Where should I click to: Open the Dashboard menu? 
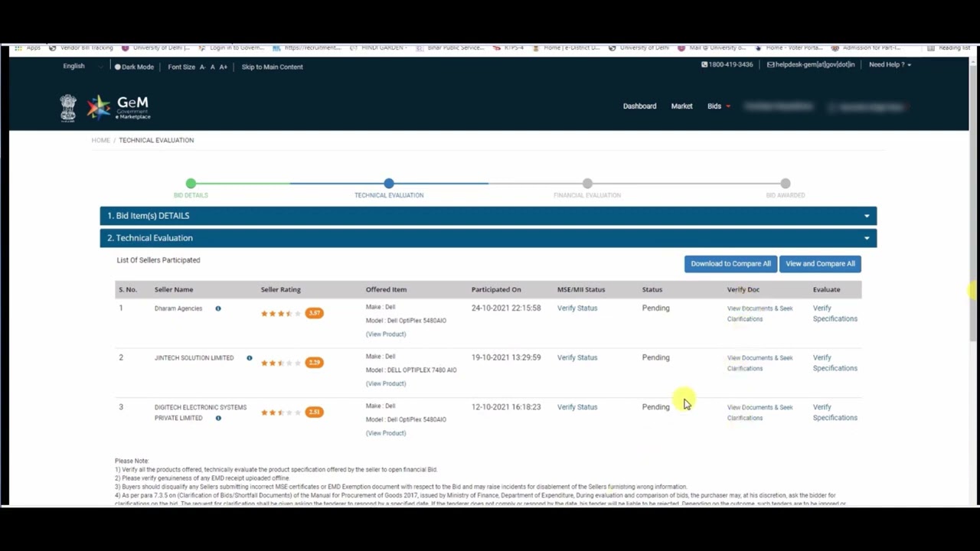pos(639,106)
